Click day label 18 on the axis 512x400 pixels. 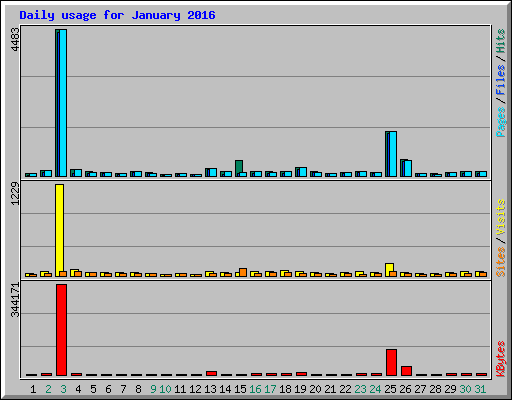285,389
